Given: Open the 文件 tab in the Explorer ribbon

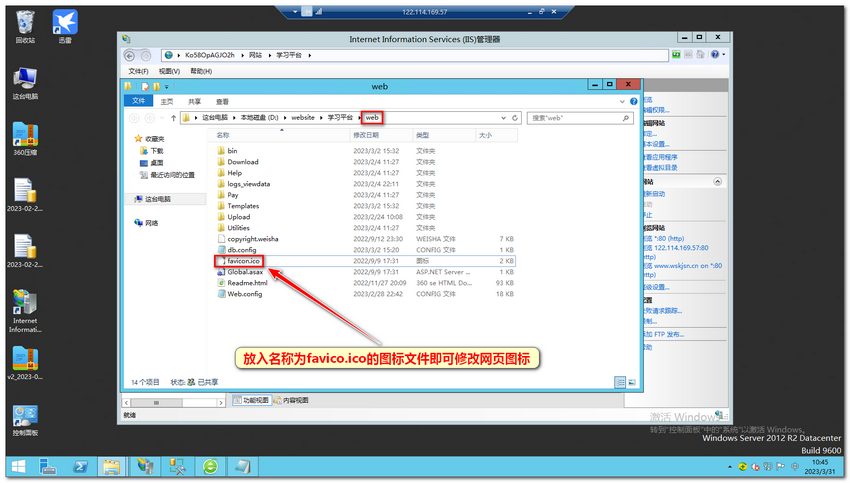Looking at the screenshot, I should (x=139, y=102).
